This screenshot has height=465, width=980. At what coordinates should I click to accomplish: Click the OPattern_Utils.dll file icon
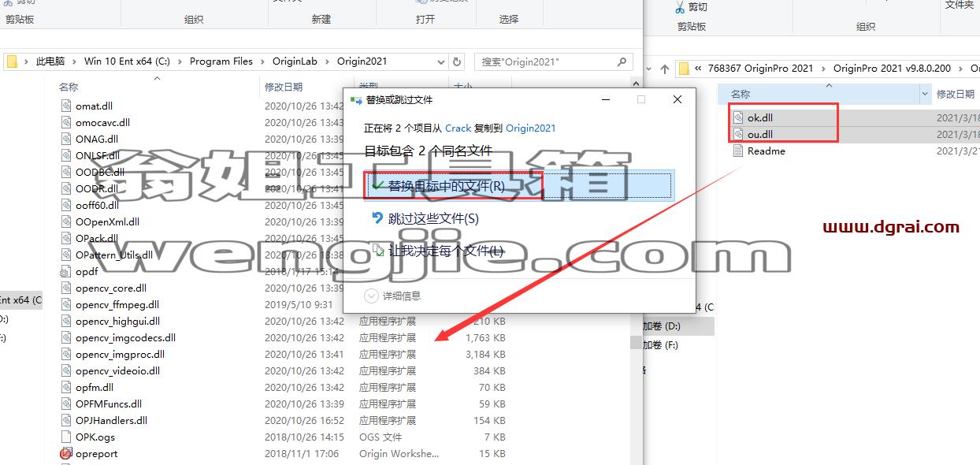point(67,255)
